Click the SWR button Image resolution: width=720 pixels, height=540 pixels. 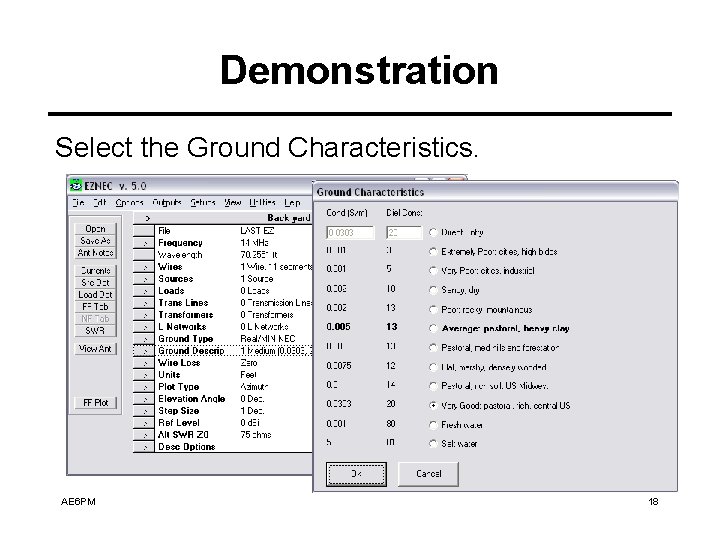(x=96, y=331)
